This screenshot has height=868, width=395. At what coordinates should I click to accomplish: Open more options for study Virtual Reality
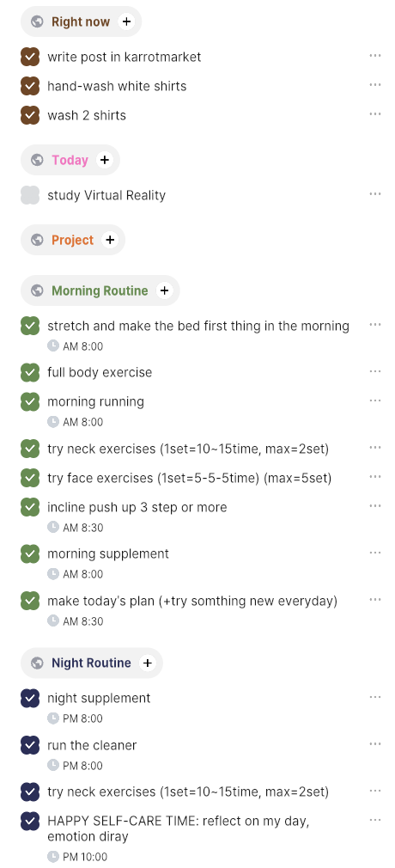point(375,193)
